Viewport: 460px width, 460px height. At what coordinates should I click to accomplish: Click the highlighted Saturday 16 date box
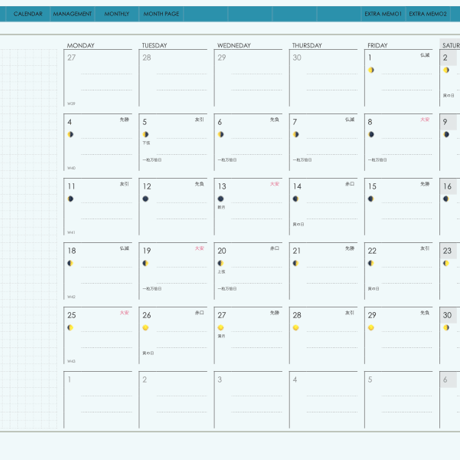pos(448,186)
